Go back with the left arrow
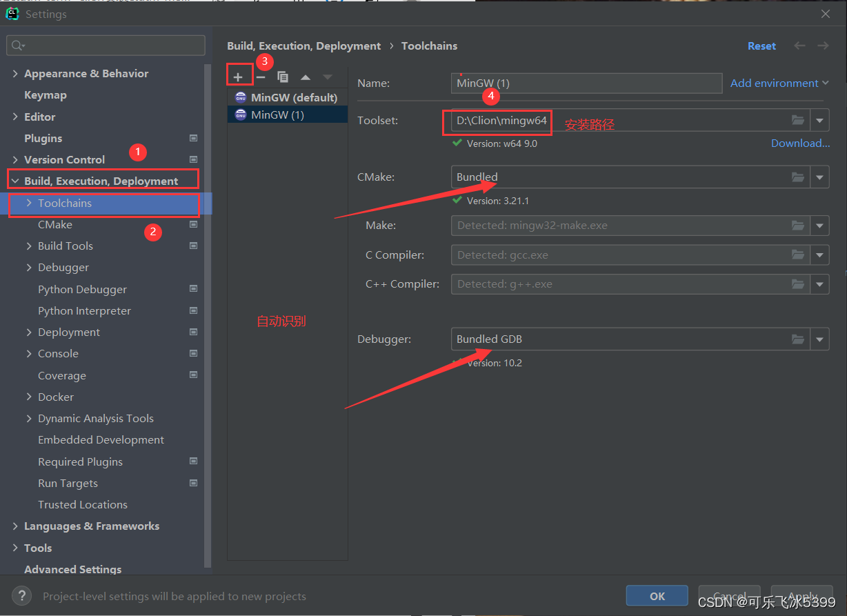 pyautogui.click(x=799, y=46)
